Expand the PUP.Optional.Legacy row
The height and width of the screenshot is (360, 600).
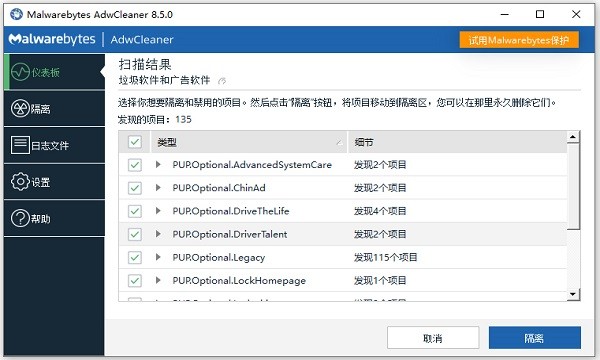pyautogui.click(x=158, y=257)
